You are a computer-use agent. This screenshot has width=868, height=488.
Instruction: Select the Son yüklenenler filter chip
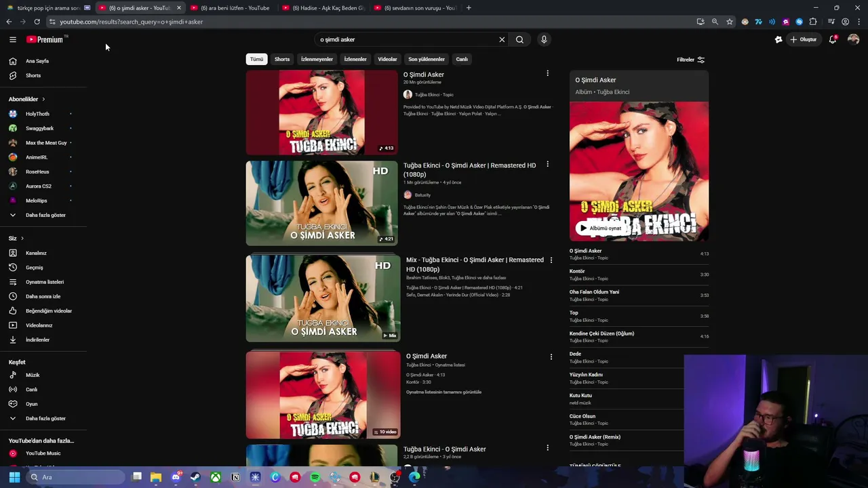pos(427,59)
